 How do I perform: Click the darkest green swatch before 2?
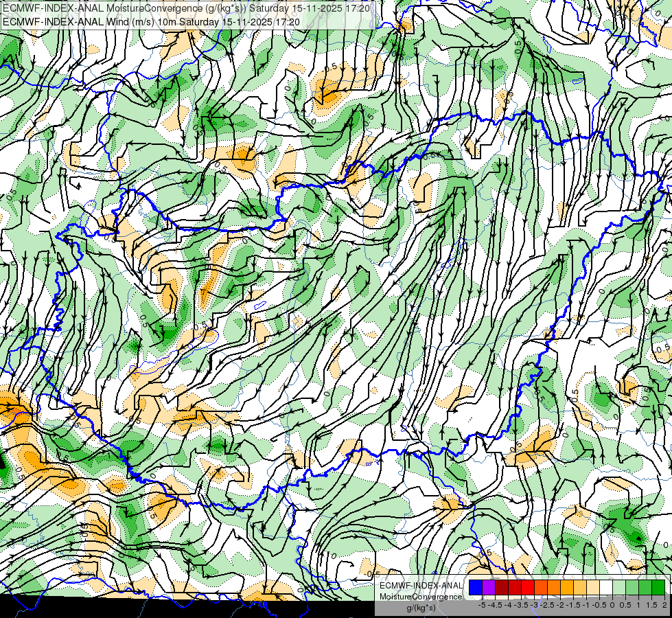(x=658, y=587)
